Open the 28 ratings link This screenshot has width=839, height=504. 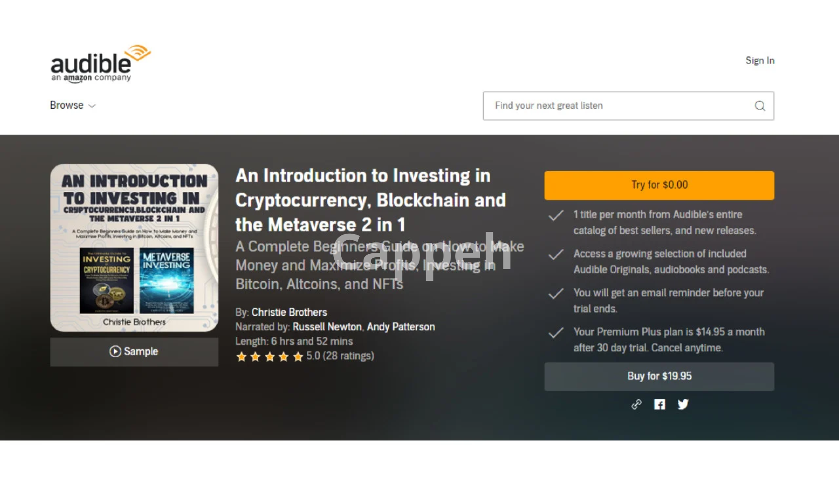pos(348,356)
